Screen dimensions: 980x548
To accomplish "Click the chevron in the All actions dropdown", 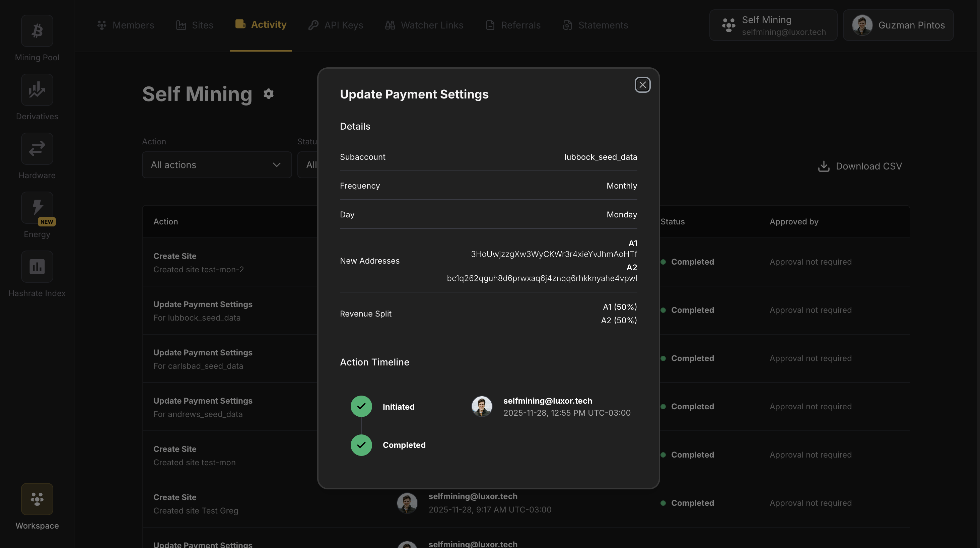I will click(x=277, y=165).
